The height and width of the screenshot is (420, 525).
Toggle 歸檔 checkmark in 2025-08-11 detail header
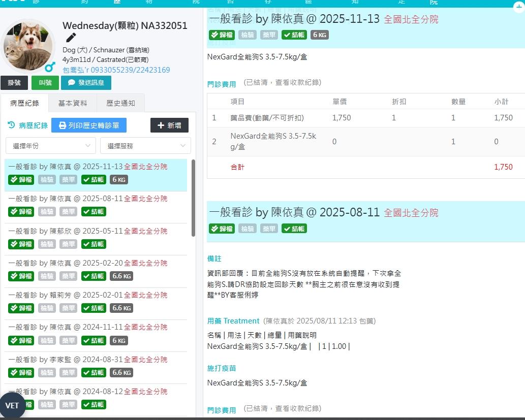point(222,229)
